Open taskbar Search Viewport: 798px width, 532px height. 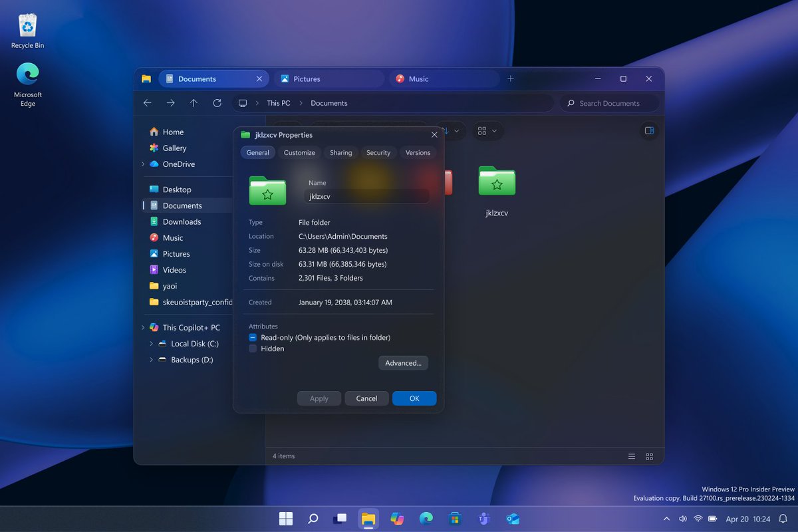(313, 519)
